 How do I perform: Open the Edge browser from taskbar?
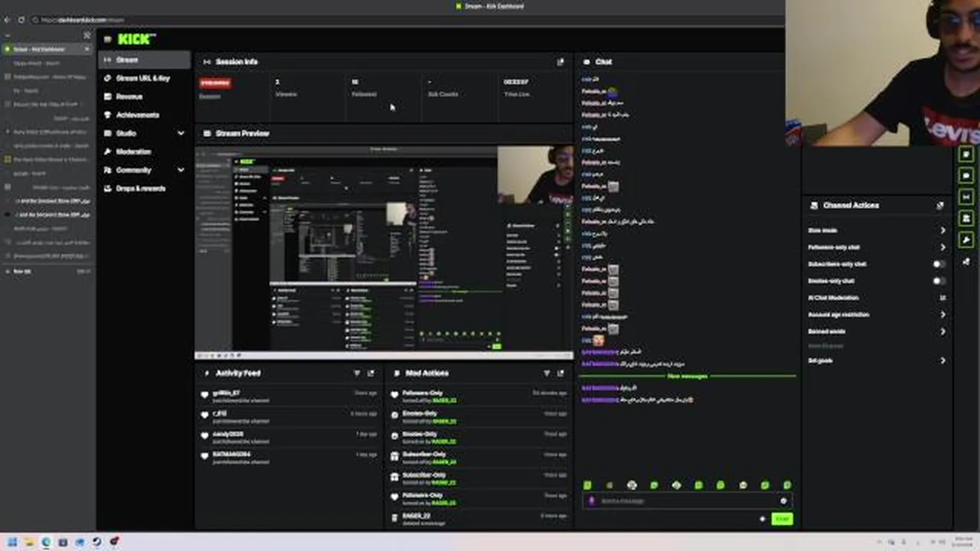pyautogui.click(x=46, y=542)
